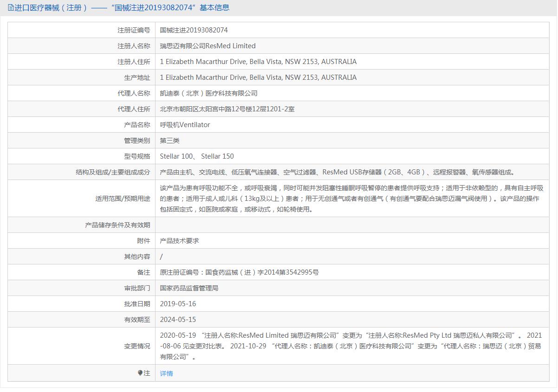Select 国家药品监督管理局 text

pos(189,288)
